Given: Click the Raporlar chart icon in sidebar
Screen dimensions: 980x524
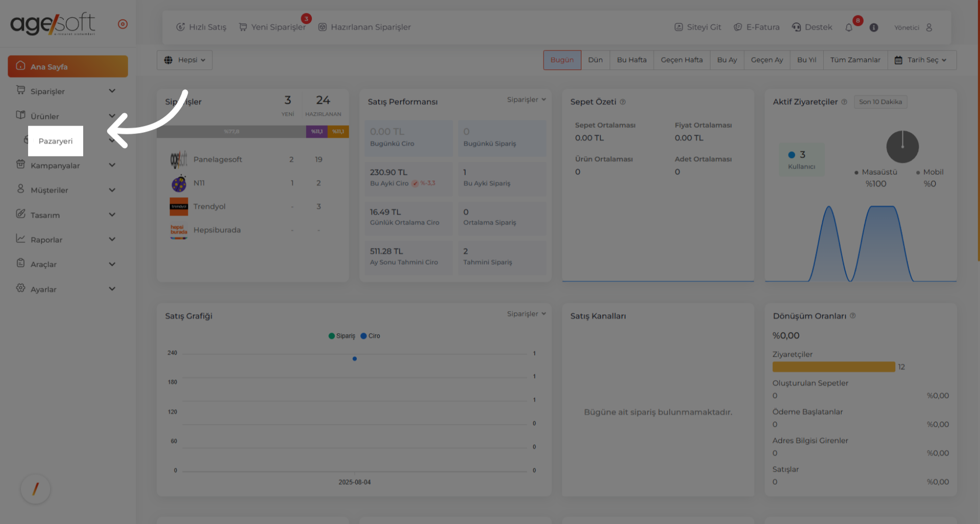Looking at the screenshot, I should (20, 238).
